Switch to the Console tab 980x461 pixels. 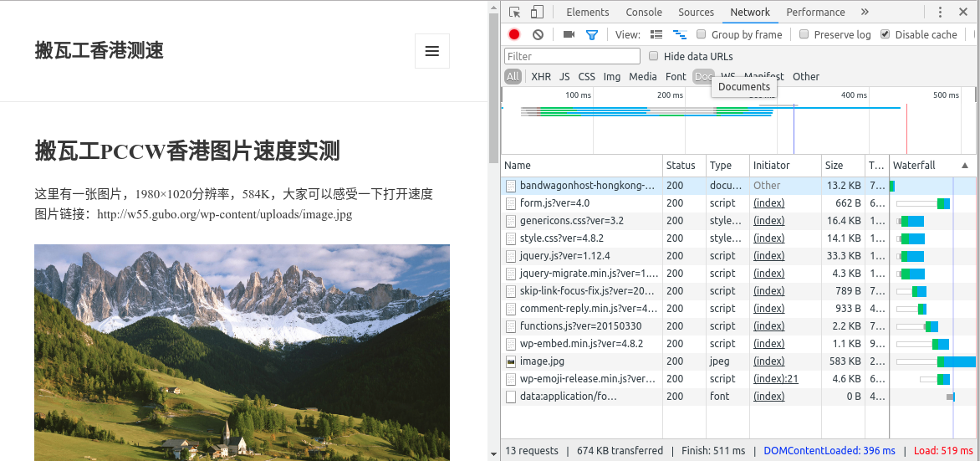tap(644, 12)
